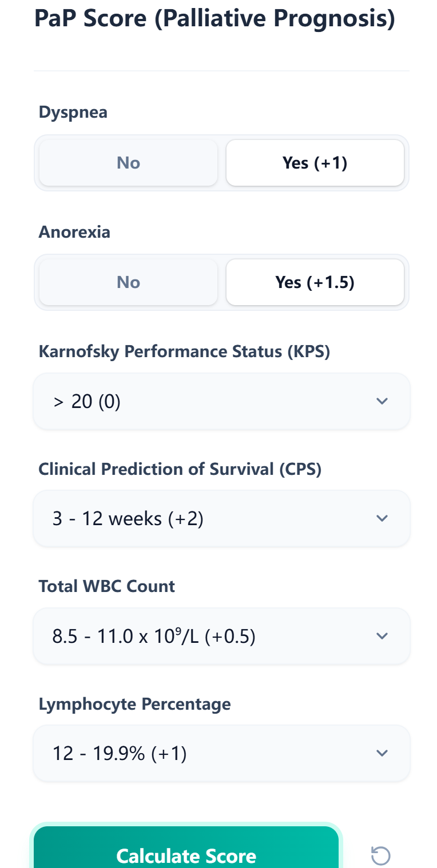Enable Dyspnea Yes (+1) option
This screenshot has height=868, width=437.
click(315, 162)
